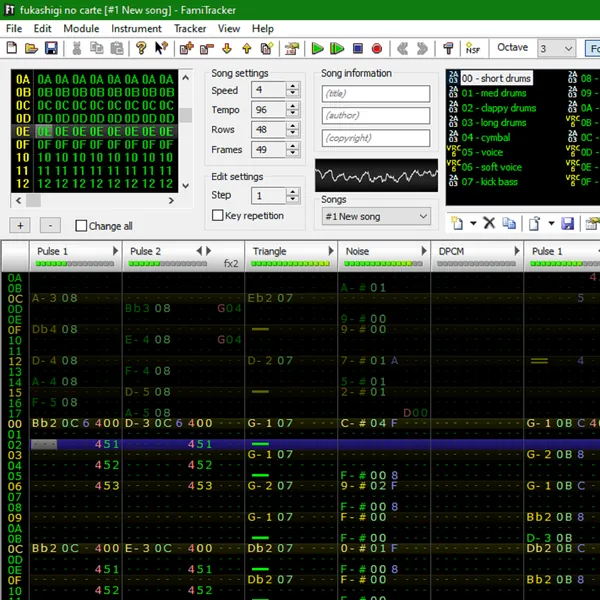Create a new module with toolbar icon
This screenshot has width=600, height=600.
(12, 48)
